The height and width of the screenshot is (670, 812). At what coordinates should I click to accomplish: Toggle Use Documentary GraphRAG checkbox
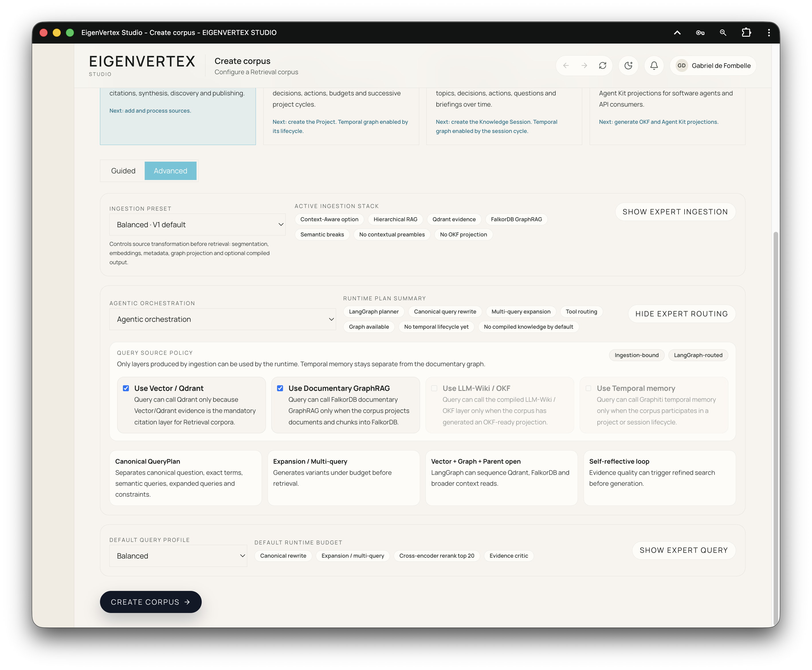280,388
